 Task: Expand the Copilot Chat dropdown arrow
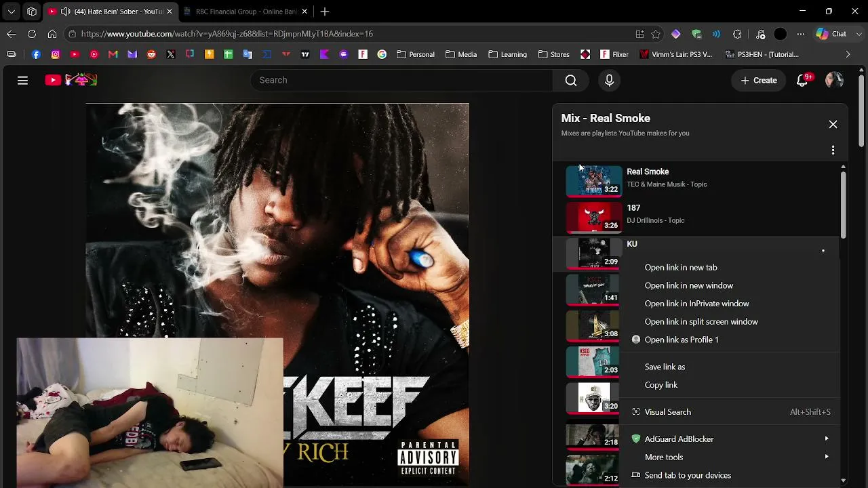coord(859,34)
